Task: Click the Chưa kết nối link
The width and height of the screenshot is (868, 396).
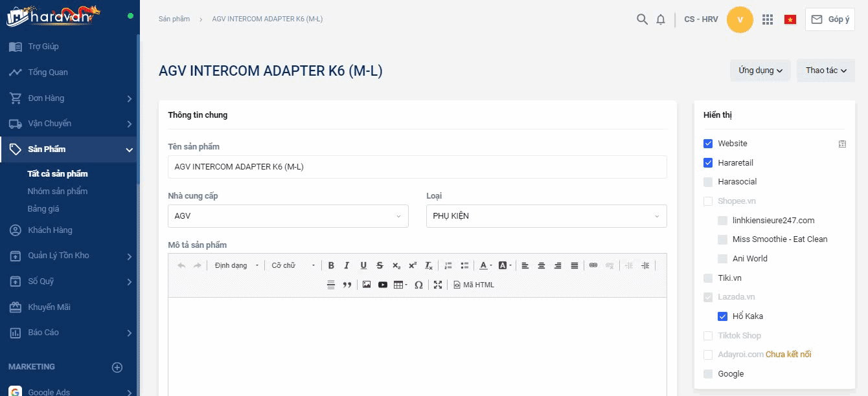Action: 788,355
